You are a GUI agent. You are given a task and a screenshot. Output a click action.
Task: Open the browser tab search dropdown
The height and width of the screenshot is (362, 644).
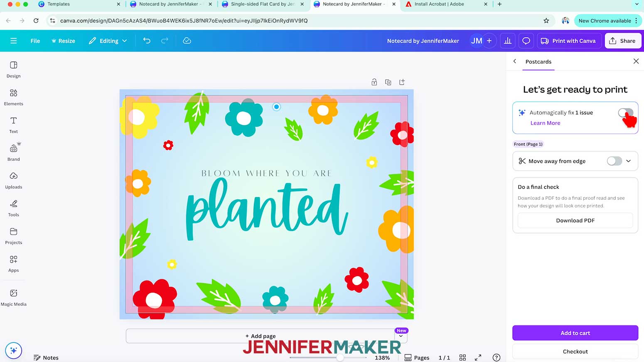click(637, 4)
